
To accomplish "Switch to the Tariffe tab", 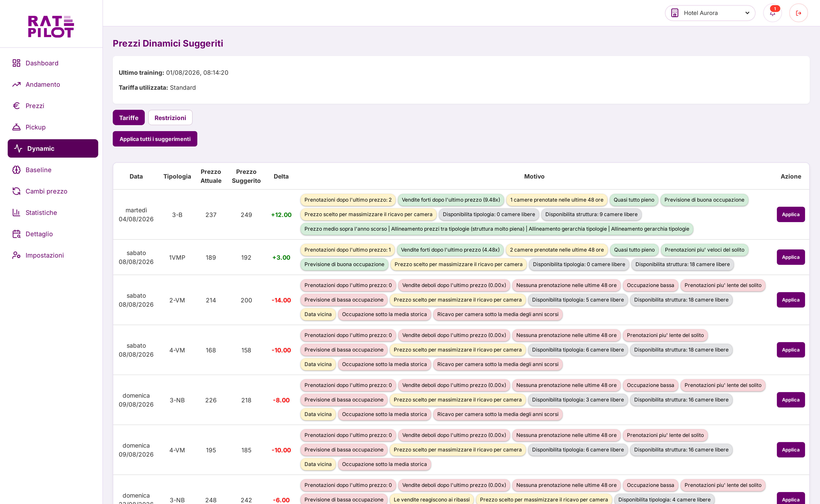I will pos(129,117).
